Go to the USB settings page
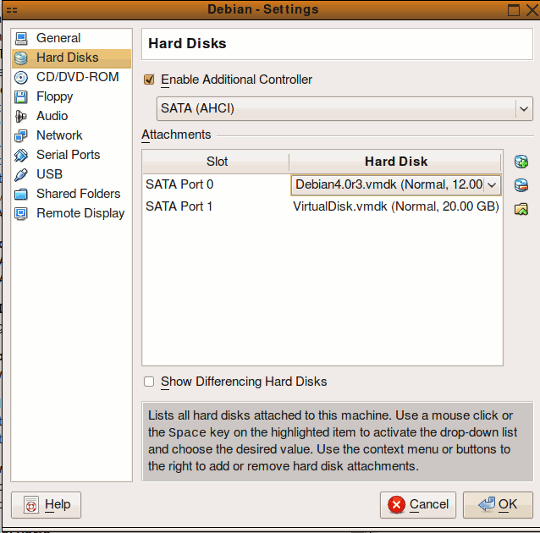This screenshot has width=540, height=533. [x=72, y=174]
